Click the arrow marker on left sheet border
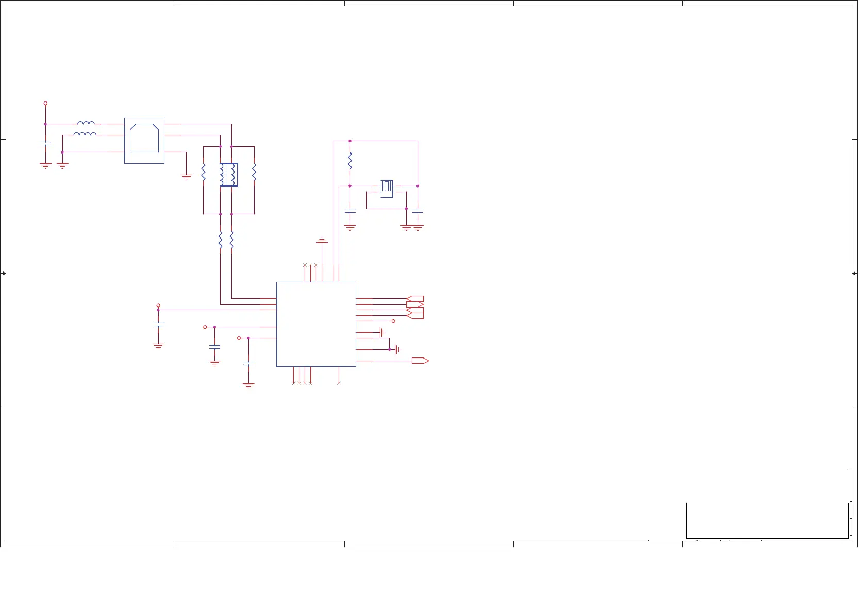 tap(4, 273)
